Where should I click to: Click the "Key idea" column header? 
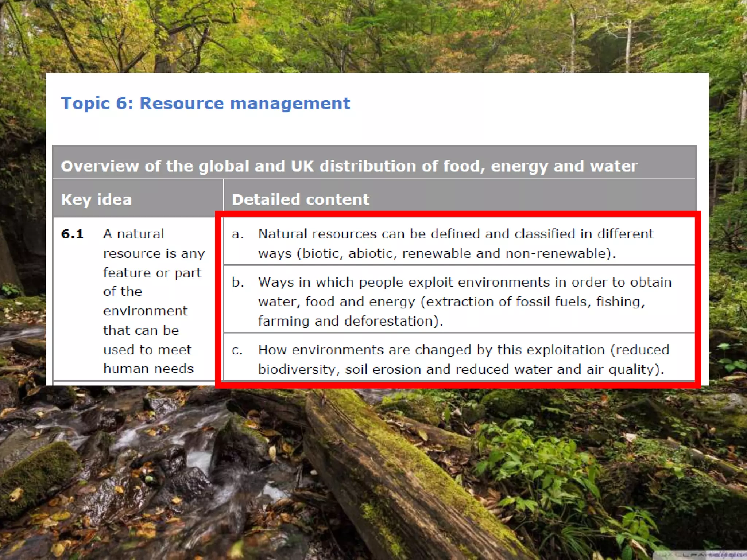pyautogui.click(x=96, y=199)
